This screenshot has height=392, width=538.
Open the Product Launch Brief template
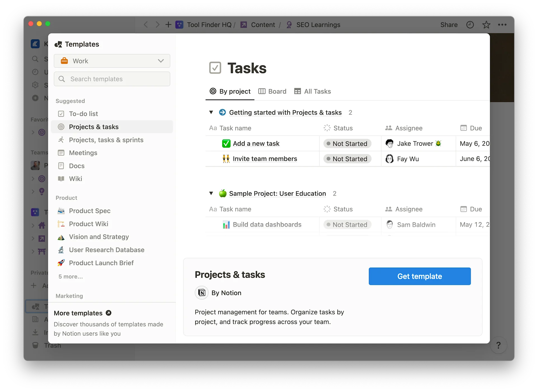pyautogui.click(x=101, y=263)
